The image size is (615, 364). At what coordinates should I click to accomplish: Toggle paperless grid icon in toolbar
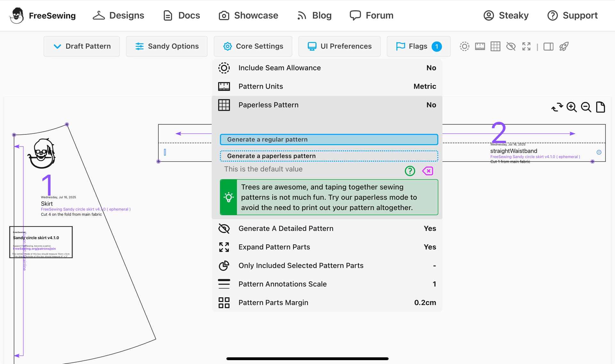coord(495,46)
